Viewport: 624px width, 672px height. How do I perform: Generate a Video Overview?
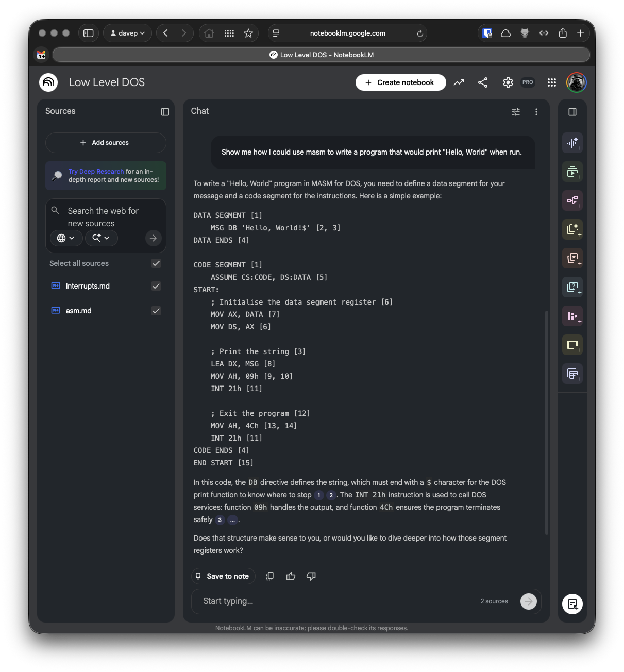pyautogui.click(x=572, y=172)
